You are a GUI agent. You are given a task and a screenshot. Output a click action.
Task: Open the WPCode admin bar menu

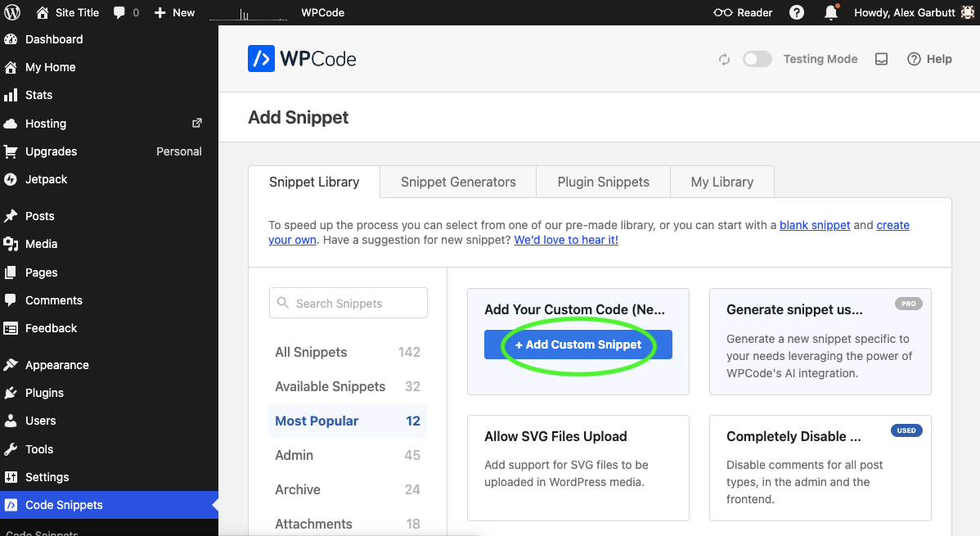click(x=322, y=12)
